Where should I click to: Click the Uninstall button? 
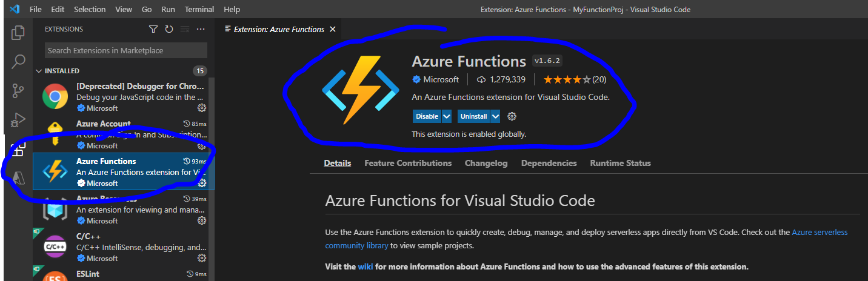tap(473, 116)
